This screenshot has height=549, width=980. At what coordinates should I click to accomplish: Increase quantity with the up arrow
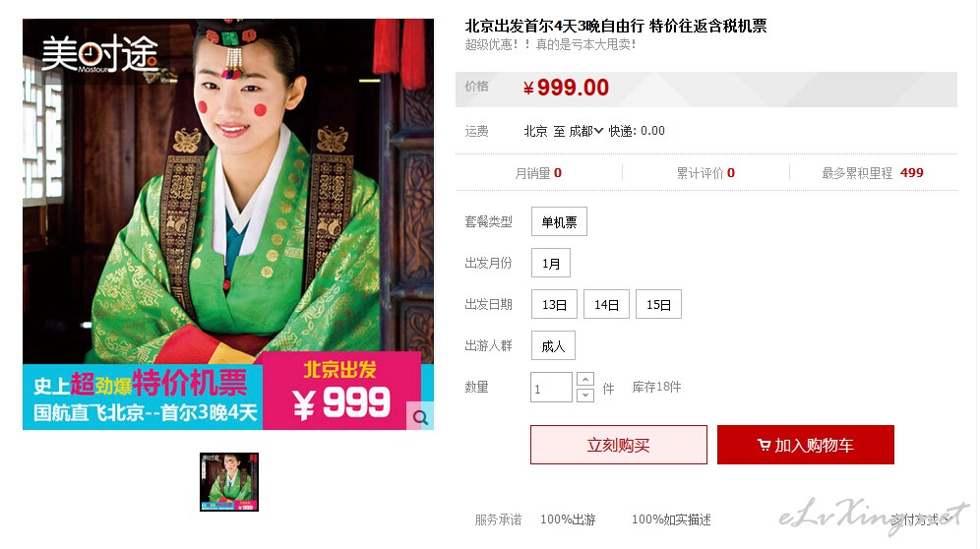(585, 379)
